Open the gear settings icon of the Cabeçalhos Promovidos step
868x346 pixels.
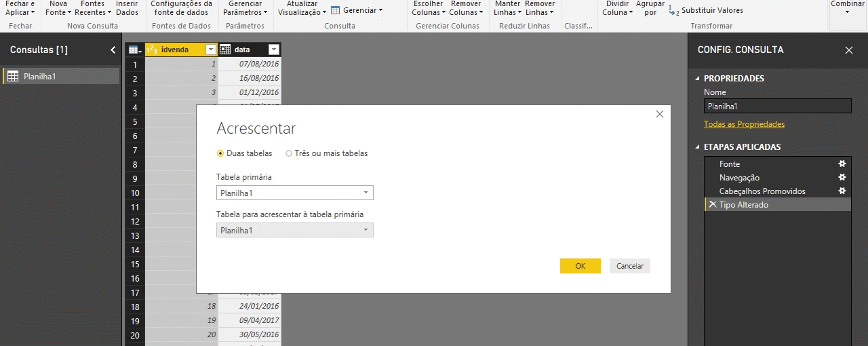pyautogui.click(x=842, y=191)
